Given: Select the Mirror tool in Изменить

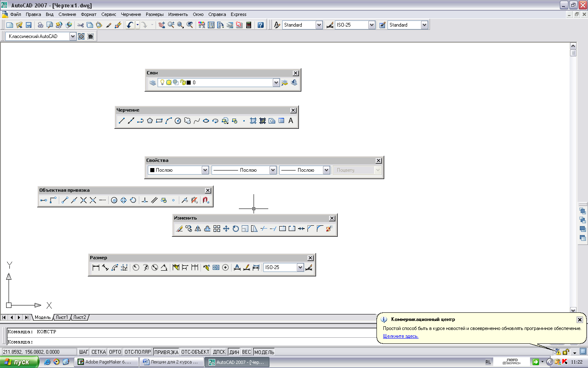Looking at the screenshot, I should pyautogui.click(x=198, y=229).
